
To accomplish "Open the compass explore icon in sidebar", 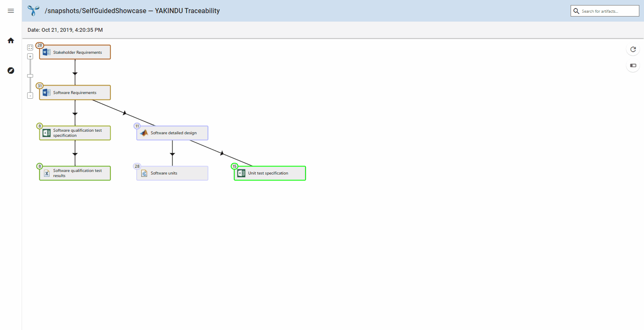I will pos(11,70).
